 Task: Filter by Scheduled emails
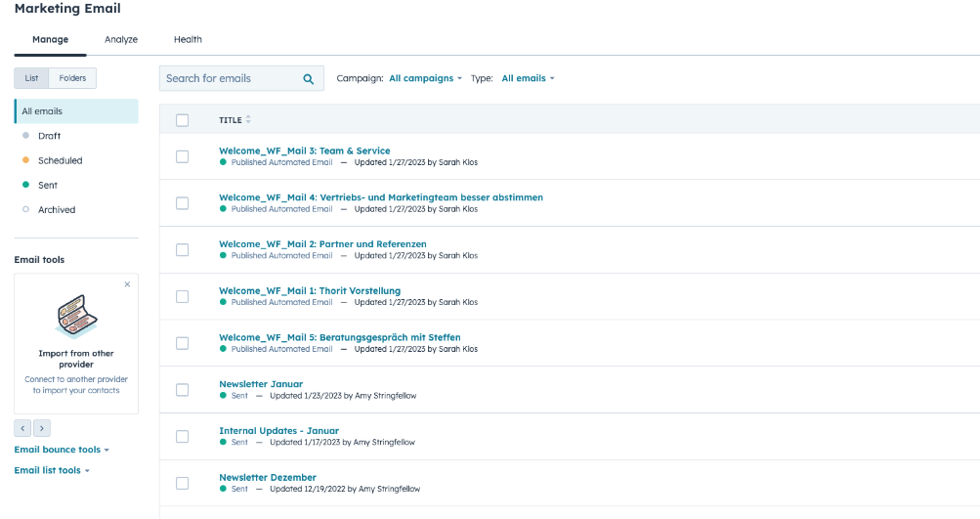coord(60,160)
